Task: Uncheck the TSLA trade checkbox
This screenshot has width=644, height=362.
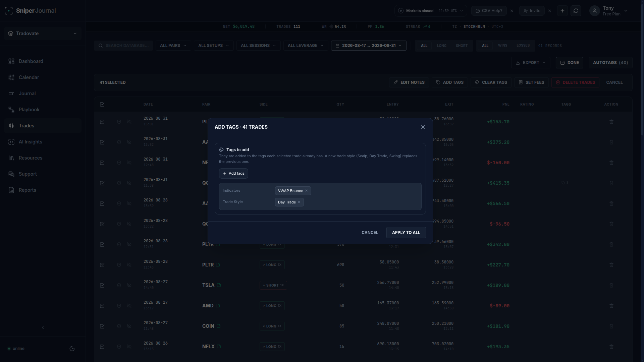Action: 102,285
